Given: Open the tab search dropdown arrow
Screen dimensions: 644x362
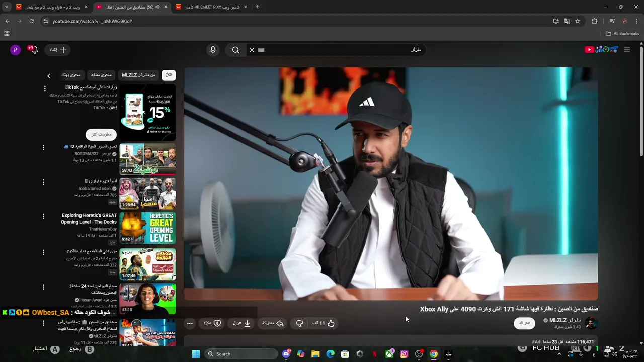Looking at the screenshot, I should (x=7, y=7).
